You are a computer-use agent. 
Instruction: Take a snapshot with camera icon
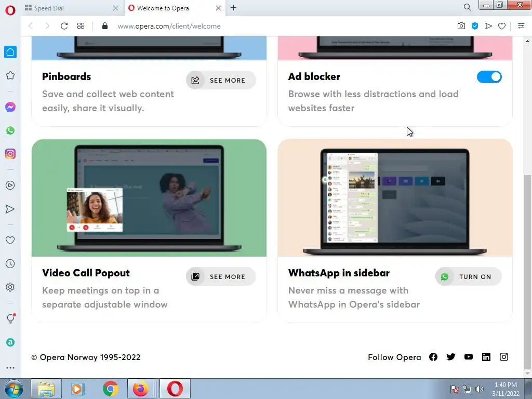tap(461, 26)
